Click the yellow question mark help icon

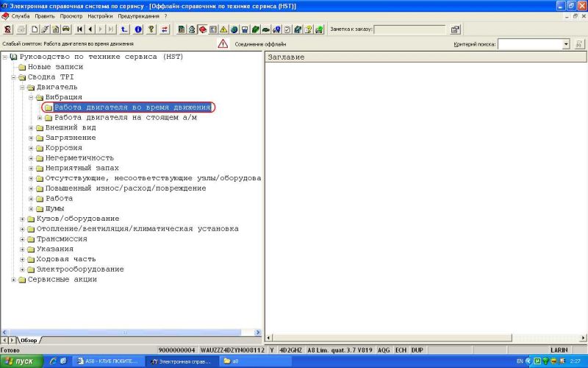[151, 29]
